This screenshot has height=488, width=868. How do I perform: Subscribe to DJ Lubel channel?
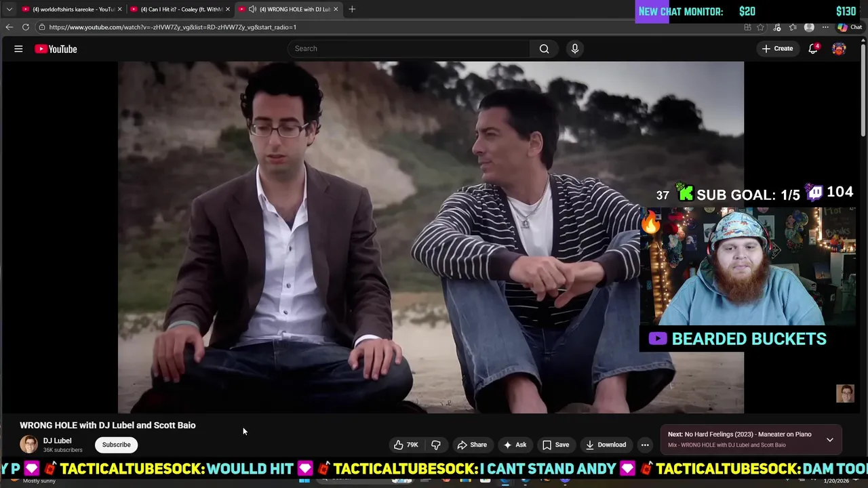pyautogui.click(x=117, y=445)
